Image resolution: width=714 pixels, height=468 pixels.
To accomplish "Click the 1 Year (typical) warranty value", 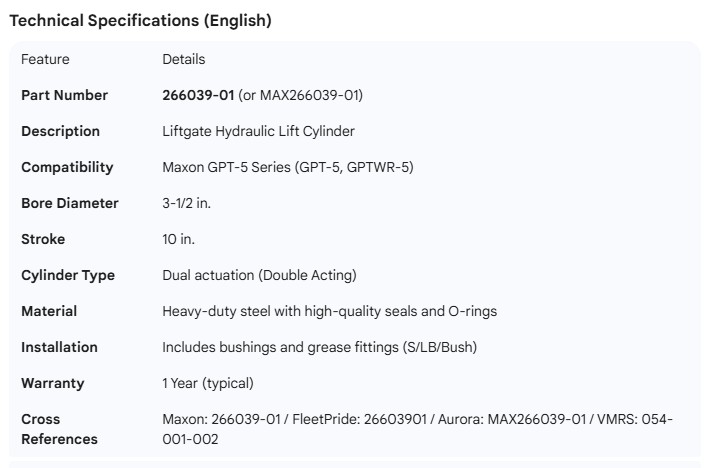I will tap(209, 383).
